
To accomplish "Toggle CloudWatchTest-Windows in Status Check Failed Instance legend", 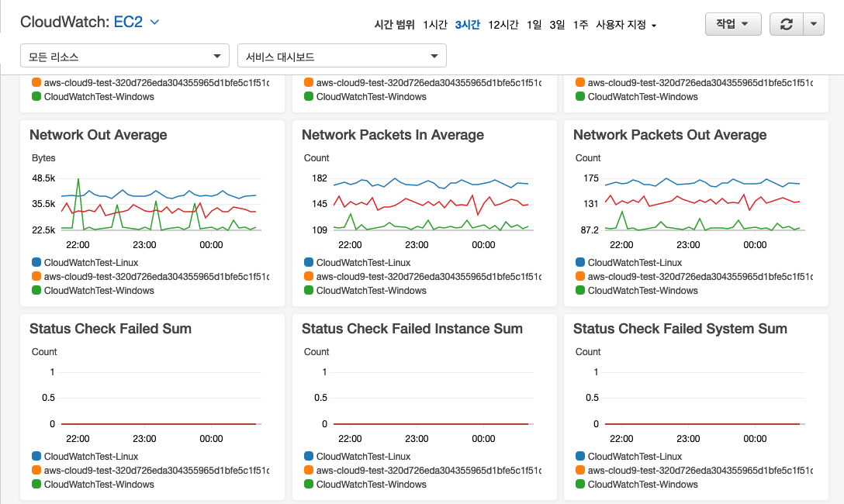I will 371,485.
